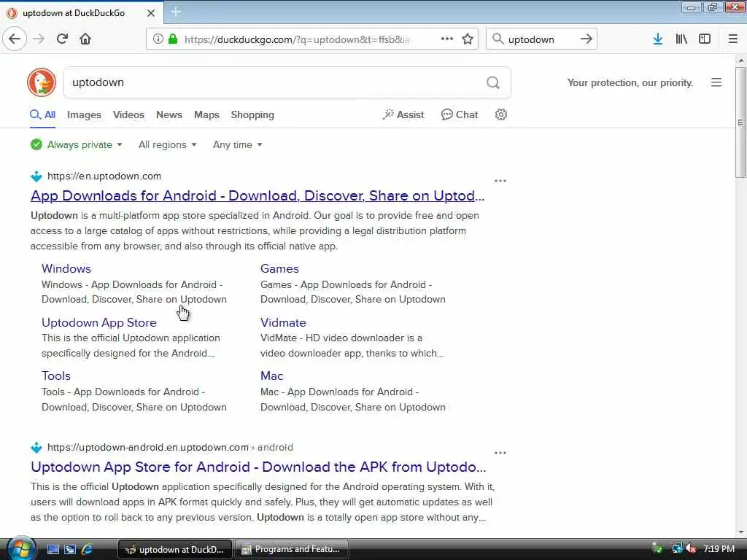Viewport: 747px width, 560px height.
Task: Reload the current page
Action: (x=62, y=39)
